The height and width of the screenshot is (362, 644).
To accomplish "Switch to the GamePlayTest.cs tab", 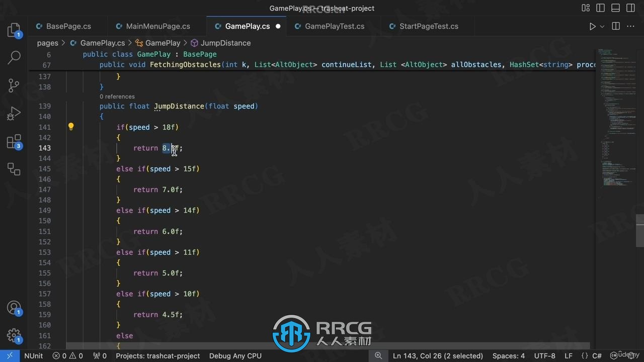I will coord(335,26).
